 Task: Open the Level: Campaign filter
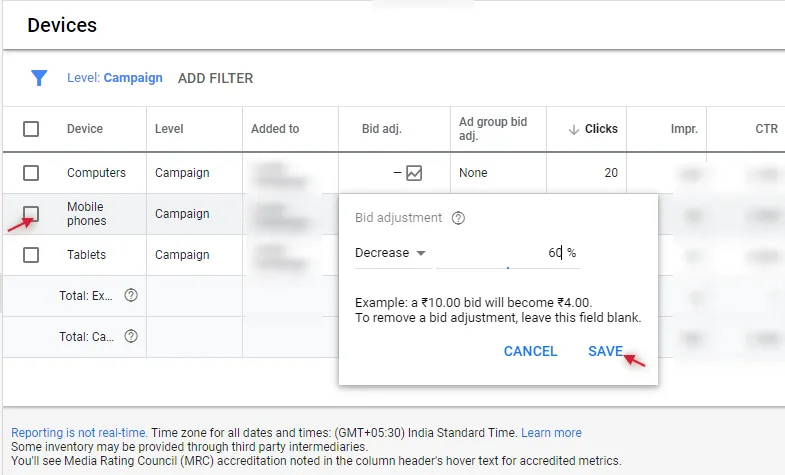[115, 78]
